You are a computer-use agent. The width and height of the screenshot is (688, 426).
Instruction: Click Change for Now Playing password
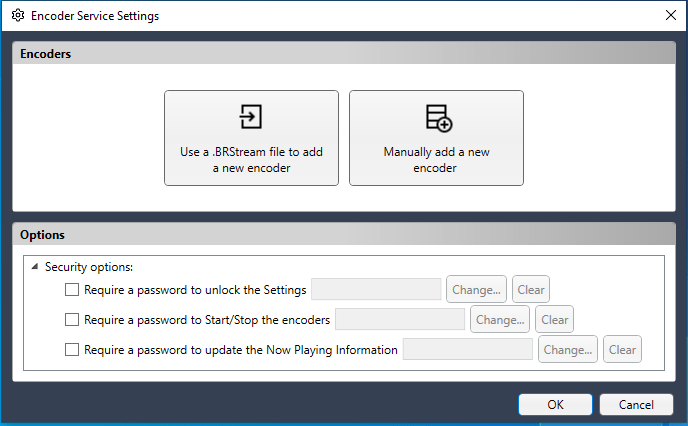point(568,349)
